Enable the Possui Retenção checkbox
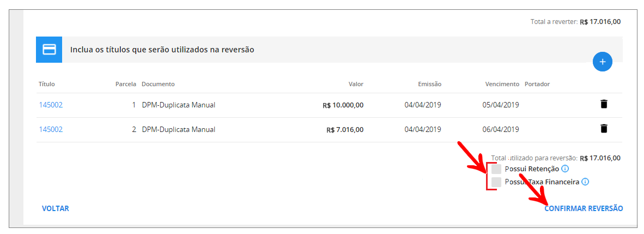The image size is (644, 234). tap(496, 169)
